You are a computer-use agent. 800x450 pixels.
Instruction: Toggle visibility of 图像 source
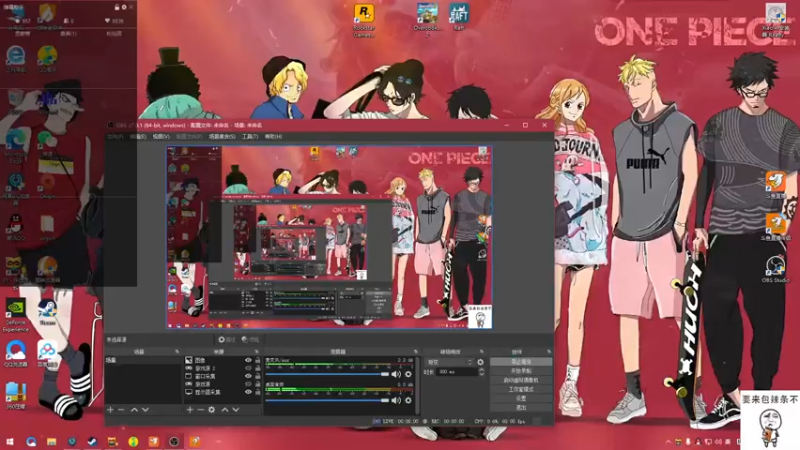pos(248,360)
